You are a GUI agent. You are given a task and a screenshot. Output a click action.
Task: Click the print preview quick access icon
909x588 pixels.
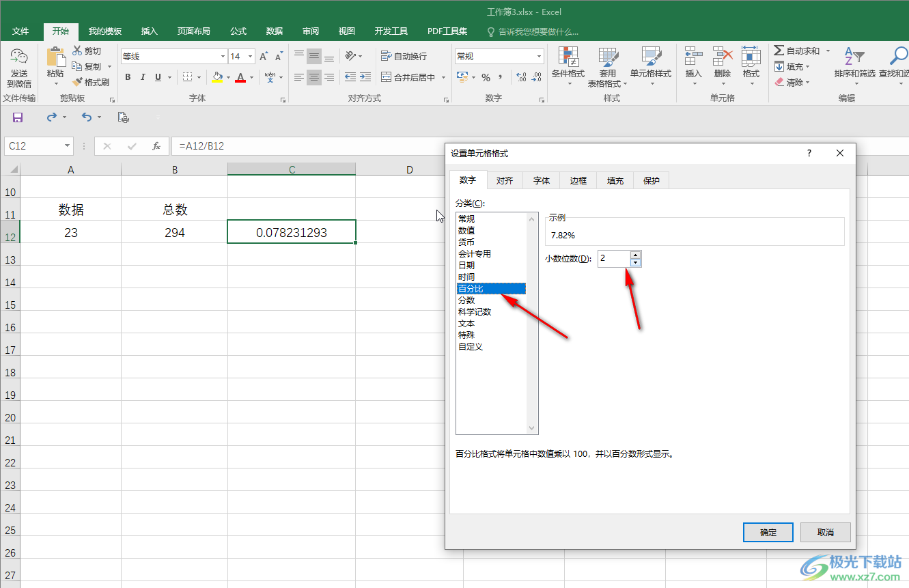point(124,117)
